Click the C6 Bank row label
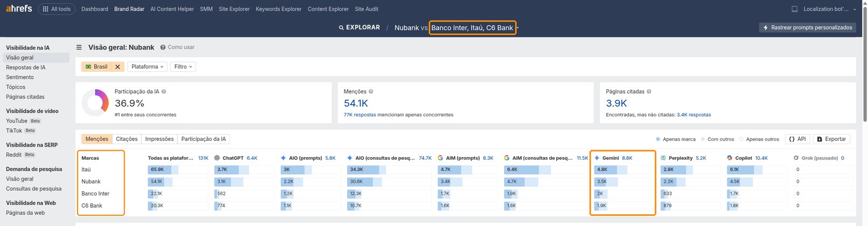Viewport: 868px width, 226px height. pyautogui.click(x=92, y=206)
